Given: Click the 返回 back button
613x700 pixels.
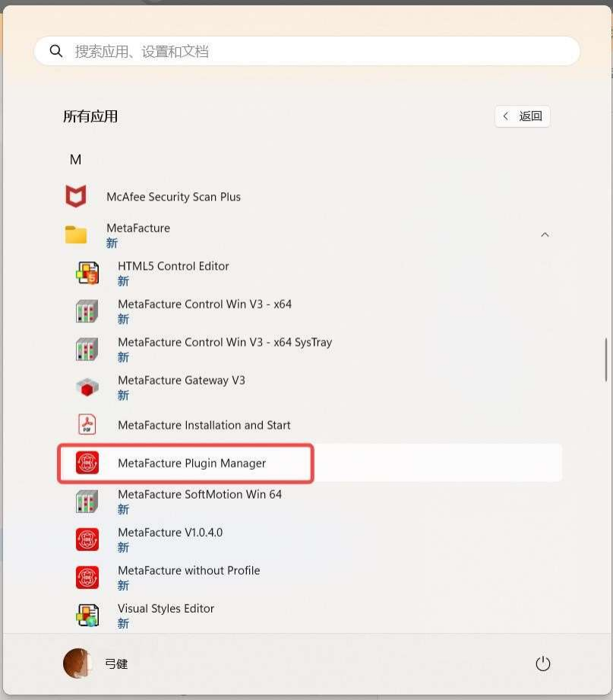Looking at the screenshot, I should click(522, 116).
